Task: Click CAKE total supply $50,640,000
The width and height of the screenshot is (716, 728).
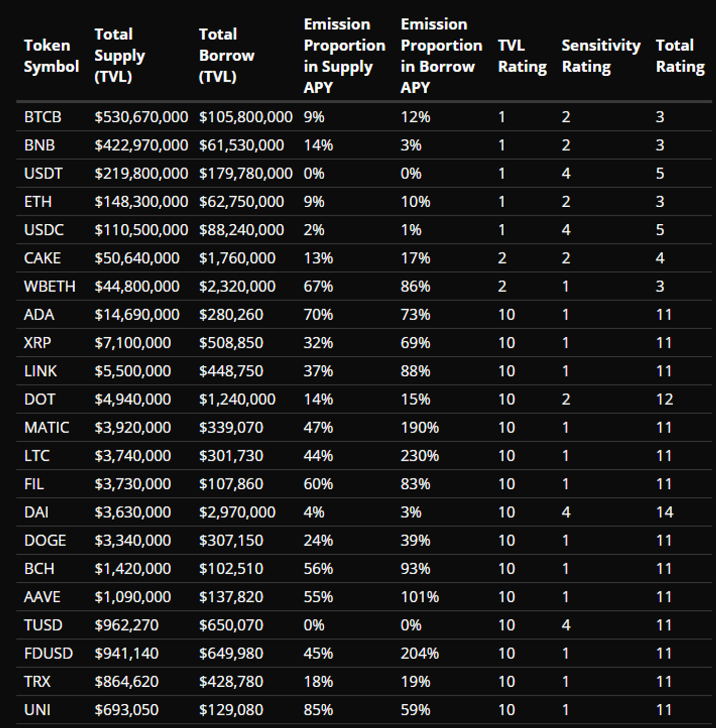Action: [137, 258]
